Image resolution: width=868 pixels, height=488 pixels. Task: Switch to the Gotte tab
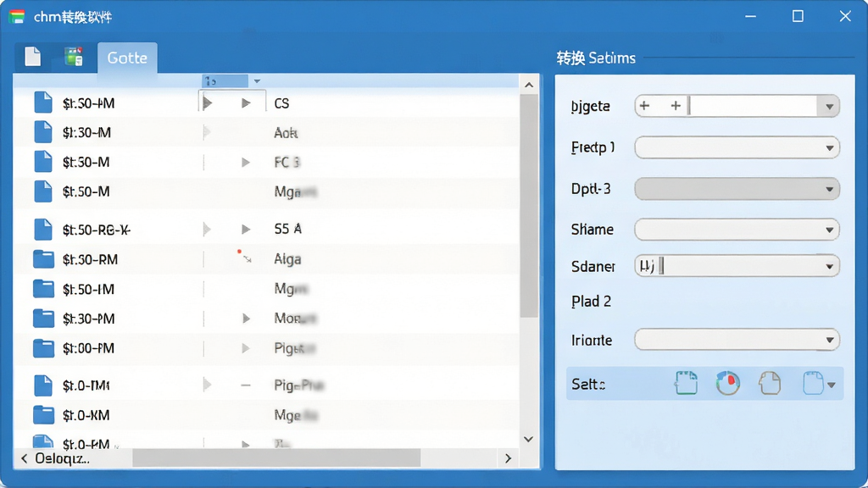coord(127,58)
